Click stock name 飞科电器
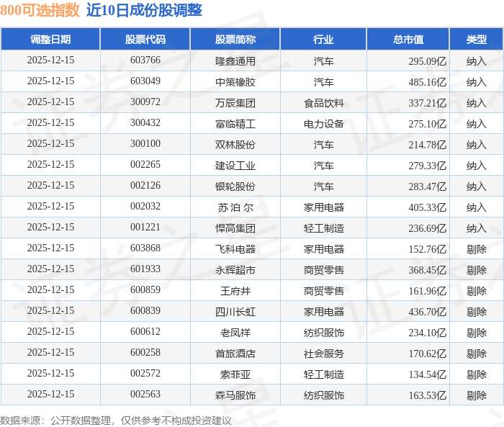The image size is (504, 427). tap(235, 249)
